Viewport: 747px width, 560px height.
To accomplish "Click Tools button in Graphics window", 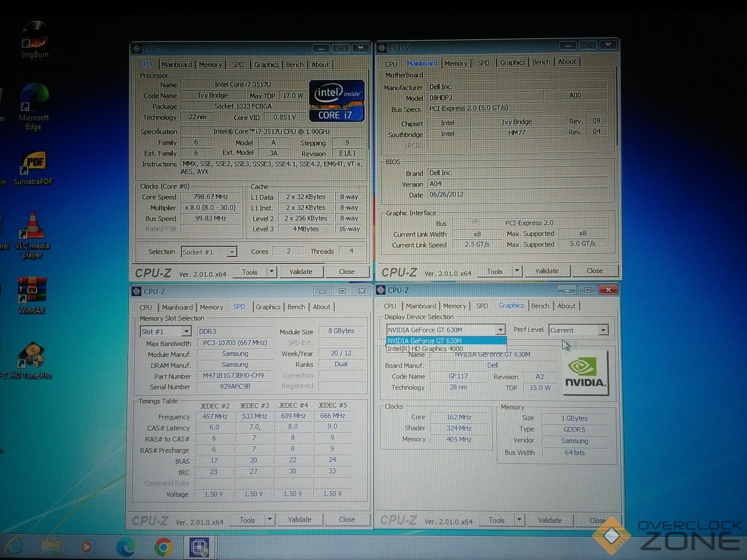I will (x=497, y=520).
